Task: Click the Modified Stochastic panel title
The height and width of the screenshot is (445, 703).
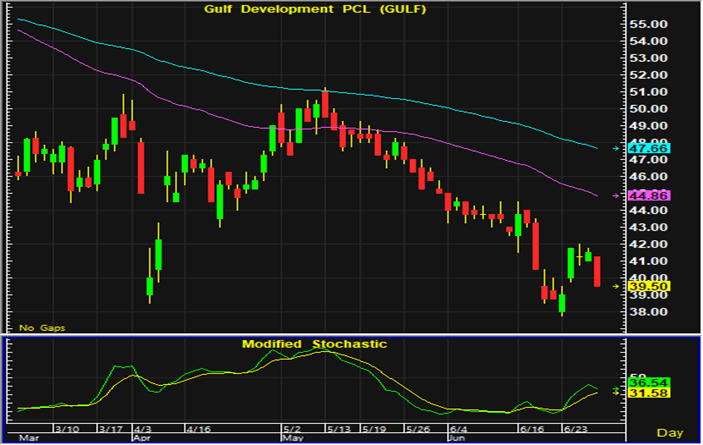Action: pos(313,343)
